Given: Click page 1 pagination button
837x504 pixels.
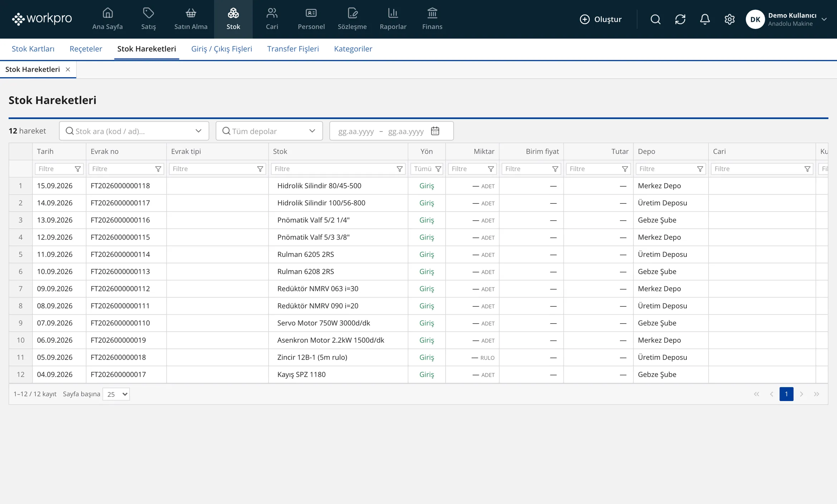Looking at the screenshot, I should (786, 394).
